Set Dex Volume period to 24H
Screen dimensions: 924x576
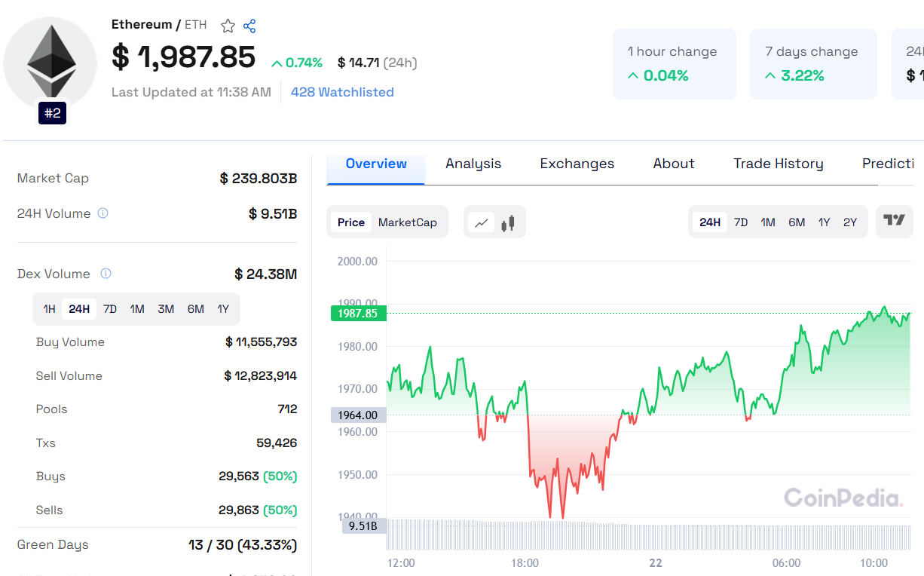[79, 309]
